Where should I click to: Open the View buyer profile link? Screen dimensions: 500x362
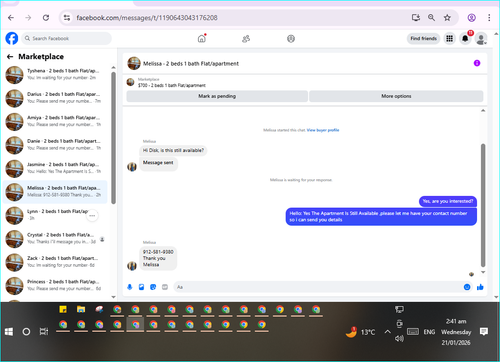click(x=323, y=130)
